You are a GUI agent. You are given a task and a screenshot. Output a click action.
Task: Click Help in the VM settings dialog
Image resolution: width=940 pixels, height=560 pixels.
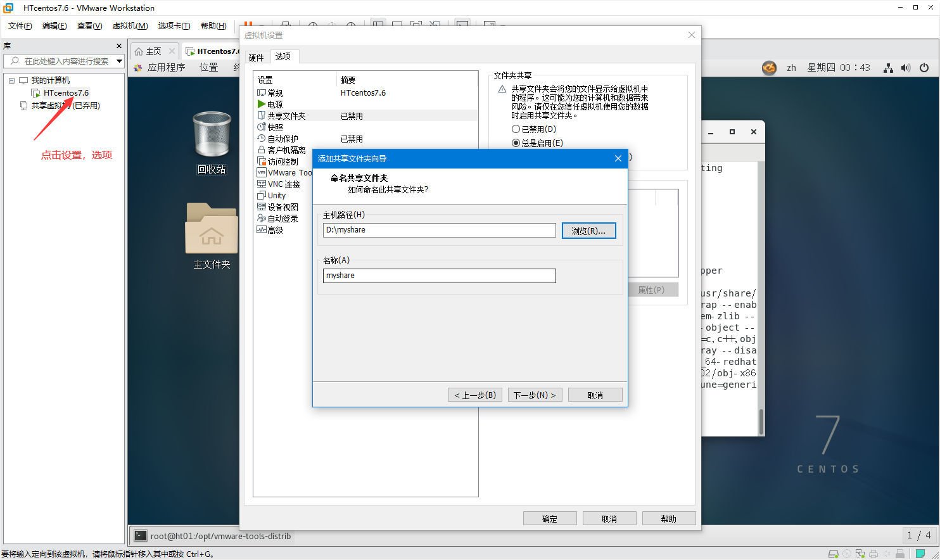point(669,518)
